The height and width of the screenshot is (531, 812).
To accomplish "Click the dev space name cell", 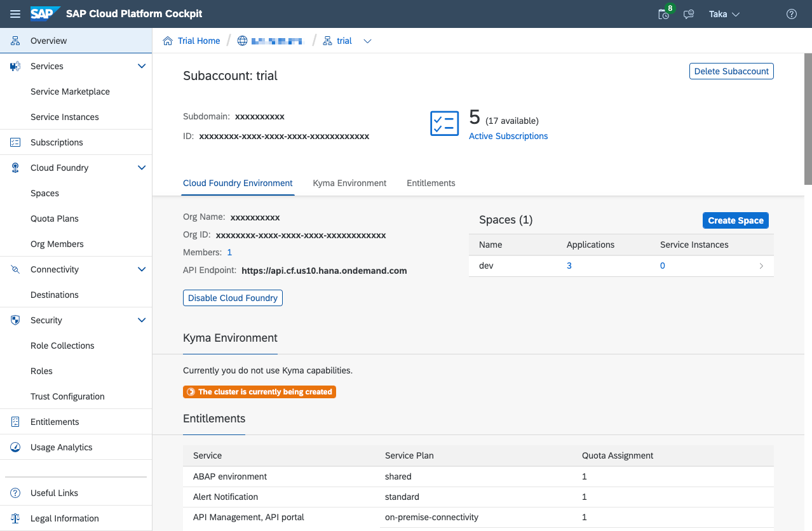I will coord(486,266).
